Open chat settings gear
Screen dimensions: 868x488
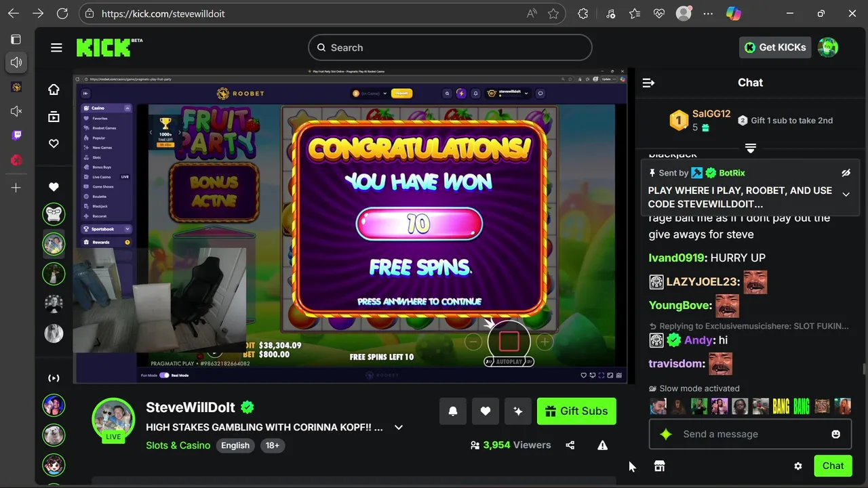click(798, 466)
